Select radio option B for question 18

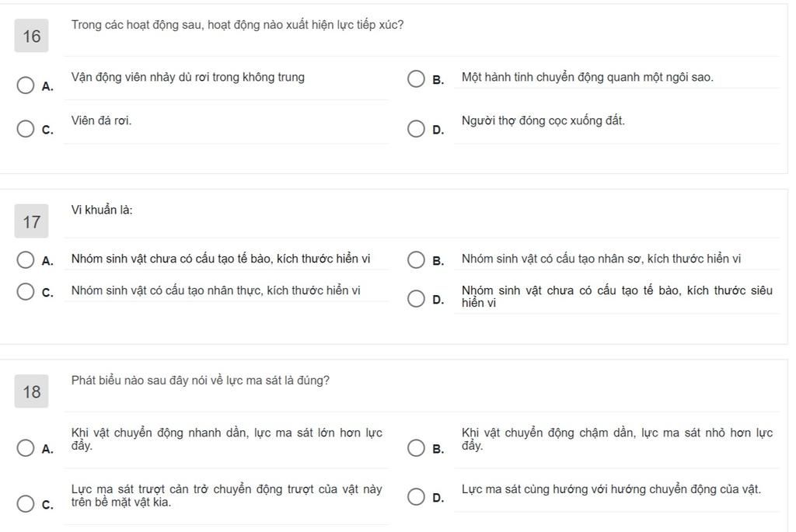tap(417, 448)
